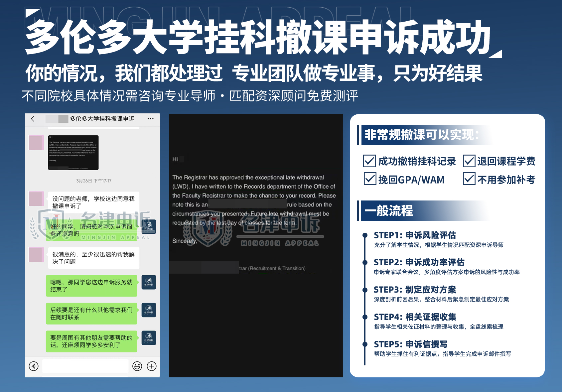Toggle the 退回课程学费 checkbox

[469, 161]
